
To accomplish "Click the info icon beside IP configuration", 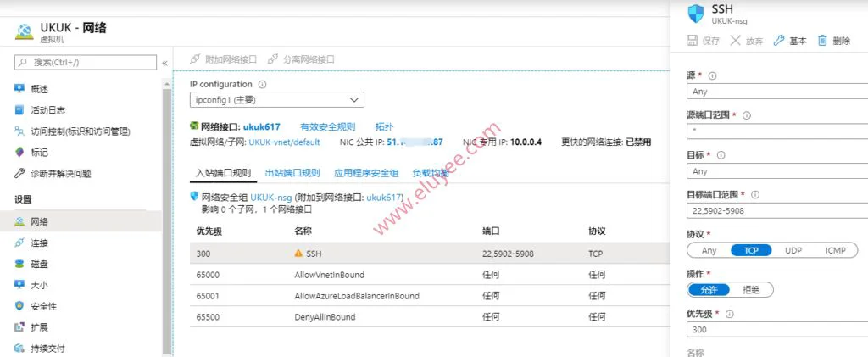I will 263,85.
